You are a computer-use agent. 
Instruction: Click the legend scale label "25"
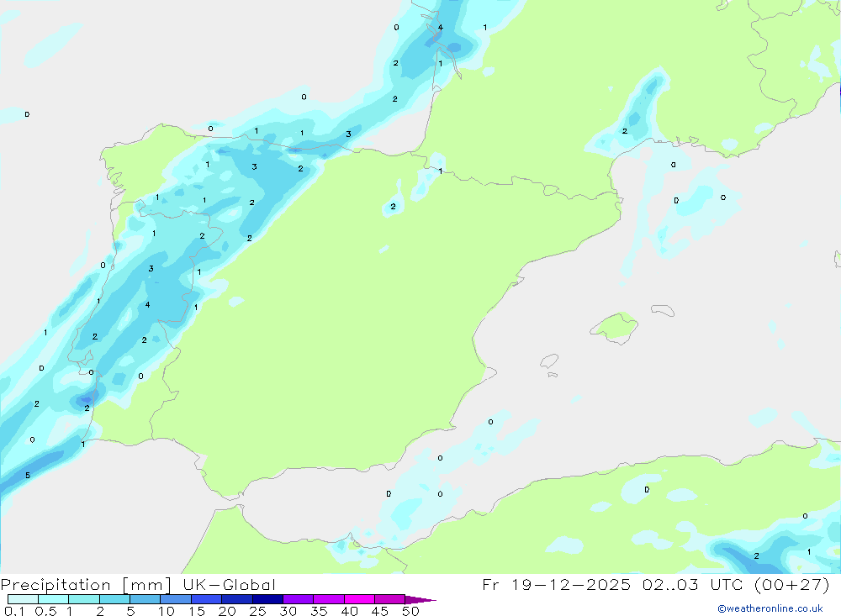point(257,611)
